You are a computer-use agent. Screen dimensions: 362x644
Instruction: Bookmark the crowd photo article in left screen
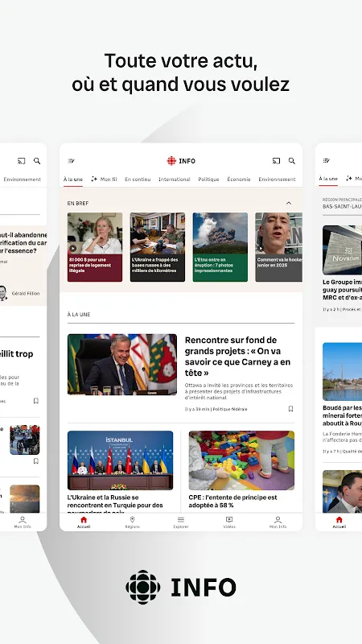tap(35, 461)
